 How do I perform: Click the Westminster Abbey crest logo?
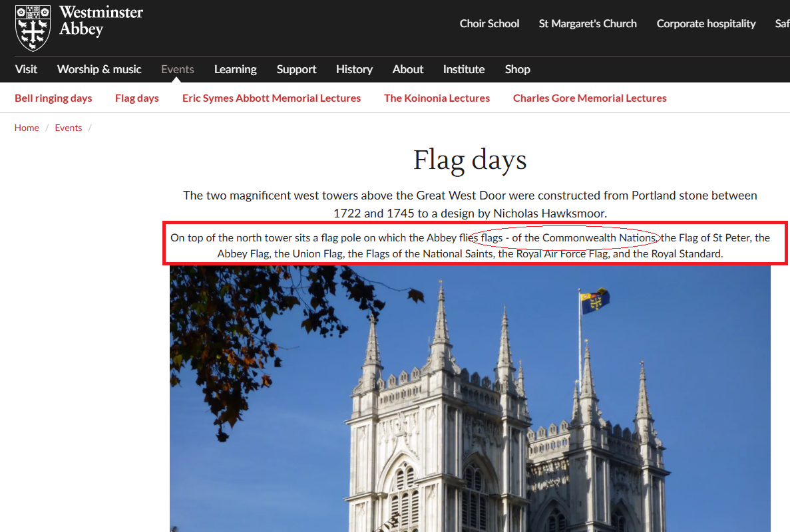click(x=33, y=28)
